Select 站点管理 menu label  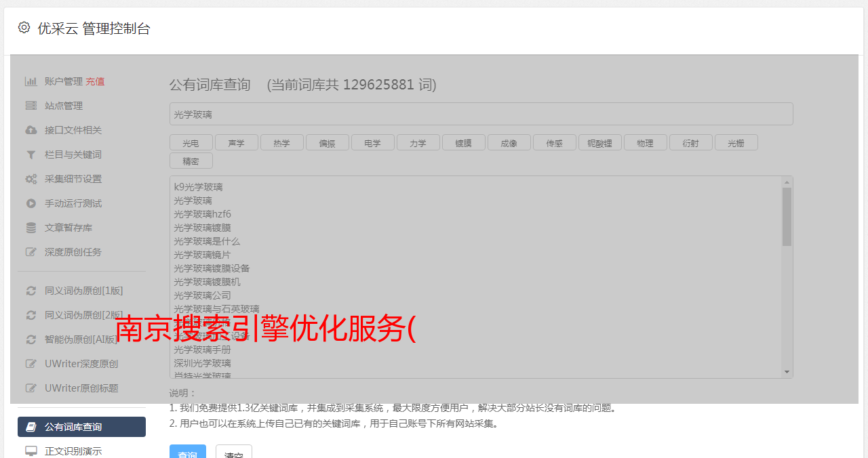click(x=64, y=106)
